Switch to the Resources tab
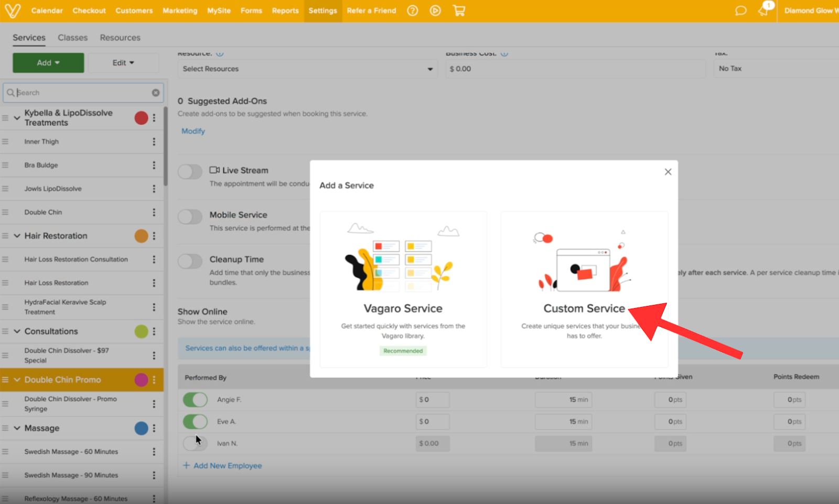839x504 pixels. pos(120,38)
